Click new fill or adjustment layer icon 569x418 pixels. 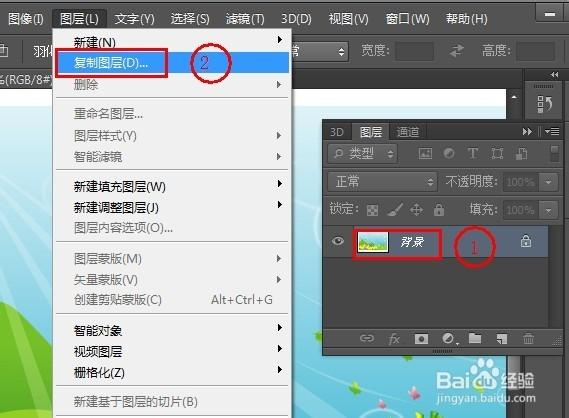[x=449, y=339]
